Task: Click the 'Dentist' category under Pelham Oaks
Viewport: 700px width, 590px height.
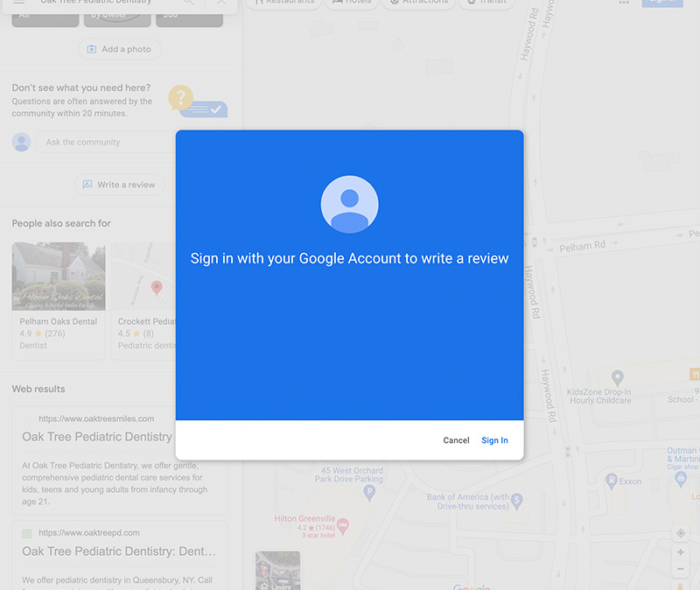Action: coord(33,346)
